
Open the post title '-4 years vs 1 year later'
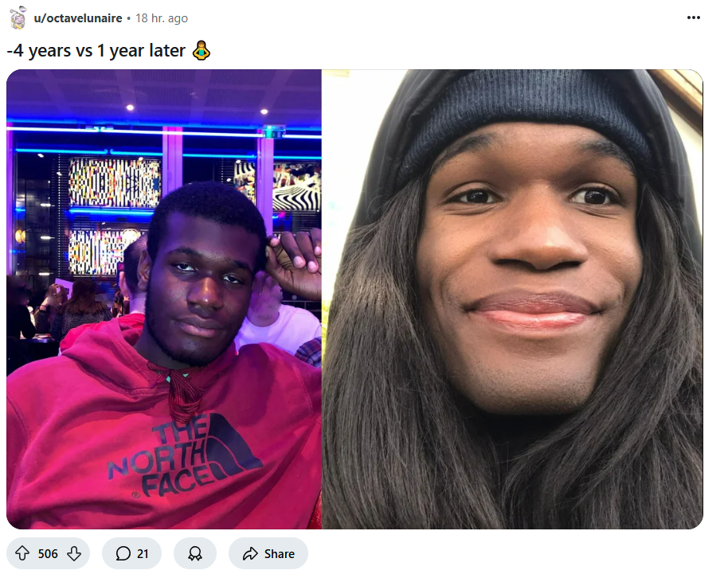point(96,50)
